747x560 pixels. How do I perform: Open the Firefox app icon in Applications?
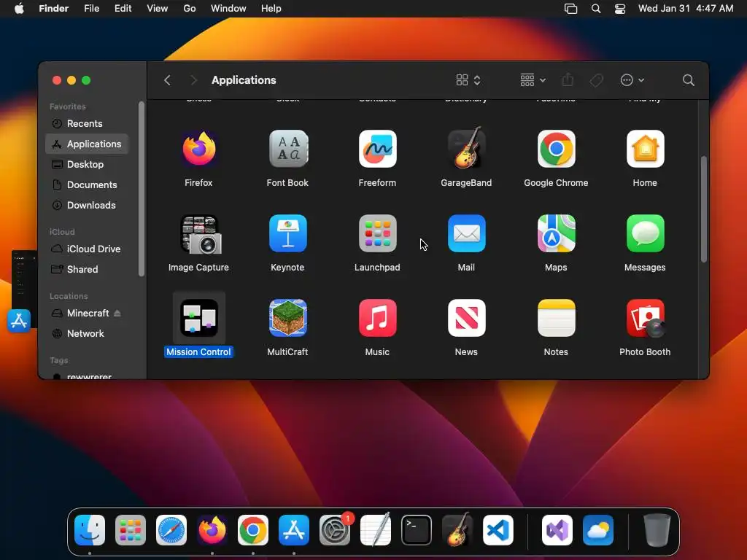[x=198, y=149]
